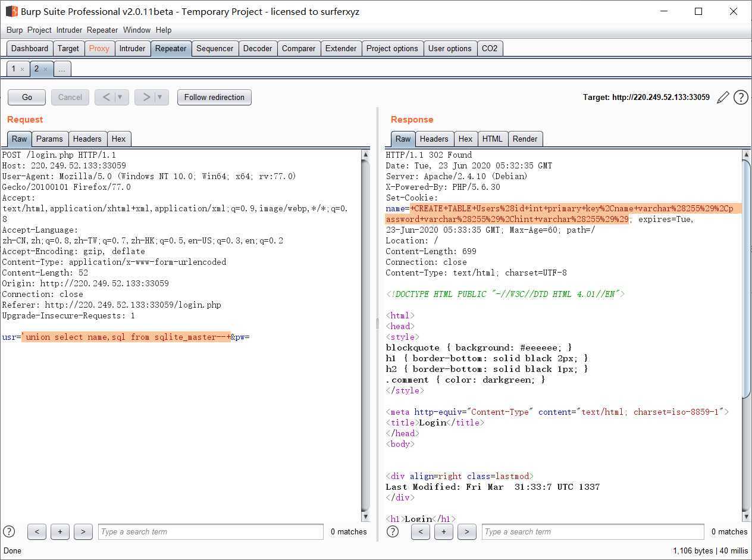Show Request Headers view

[x=87, y=139]
